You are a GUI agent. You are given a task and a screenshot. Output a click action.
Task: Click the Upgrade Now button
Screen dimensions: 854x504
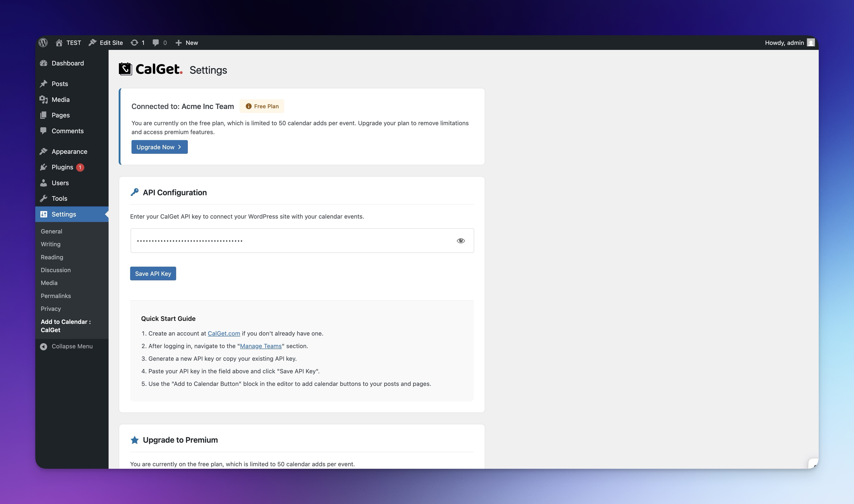click(159, 147)
